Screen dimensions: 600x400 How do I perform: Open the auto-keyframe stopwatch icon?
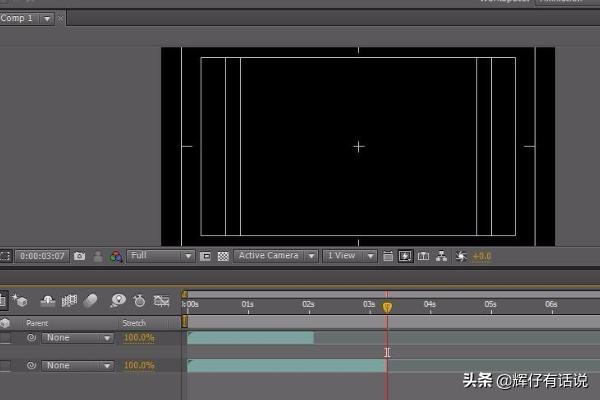[x=139, y=301]
